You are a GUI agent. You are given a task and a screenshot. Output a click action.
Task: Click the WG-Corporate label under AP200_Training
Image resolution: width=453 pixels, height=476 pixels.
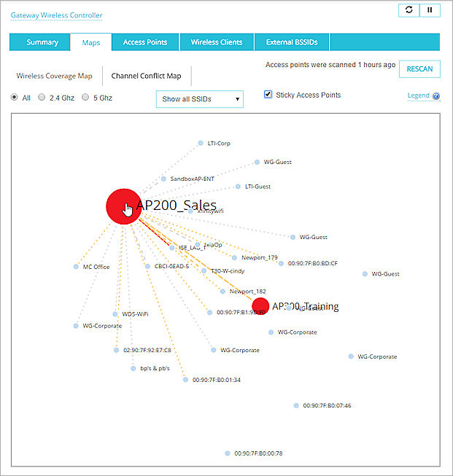coord(297,332)
